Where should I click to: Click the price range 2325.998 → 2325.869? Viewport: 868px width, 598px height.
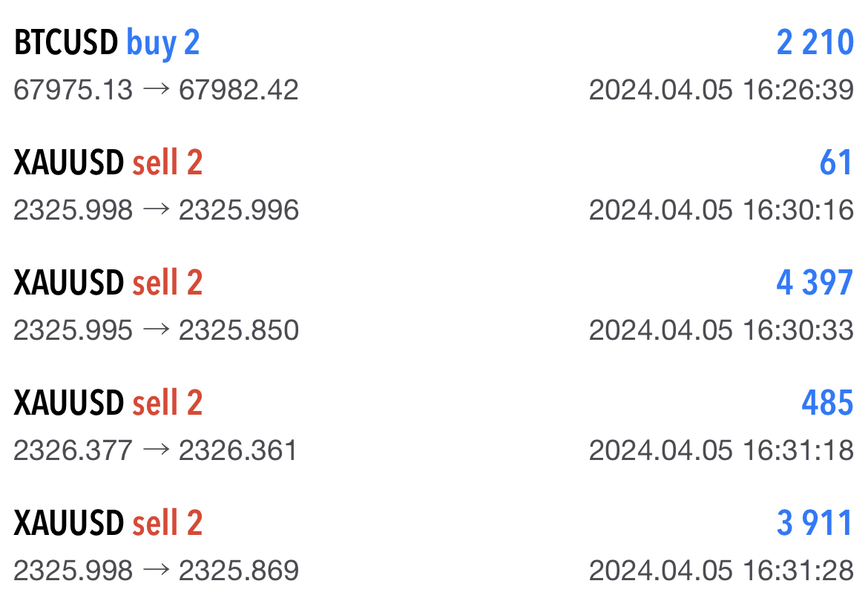(x=156, y=571)
